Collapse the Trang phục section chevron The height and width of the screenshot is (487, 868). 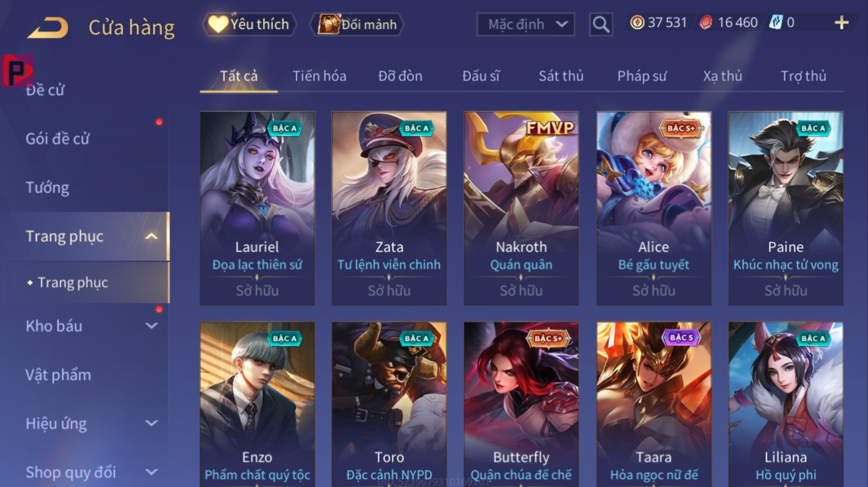click(151, 236)
